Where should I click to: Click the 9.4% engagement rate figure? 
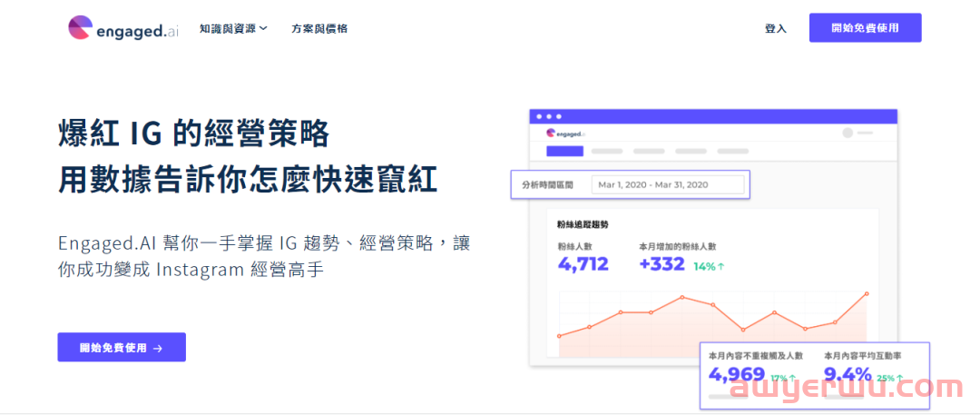click(848, 374)
